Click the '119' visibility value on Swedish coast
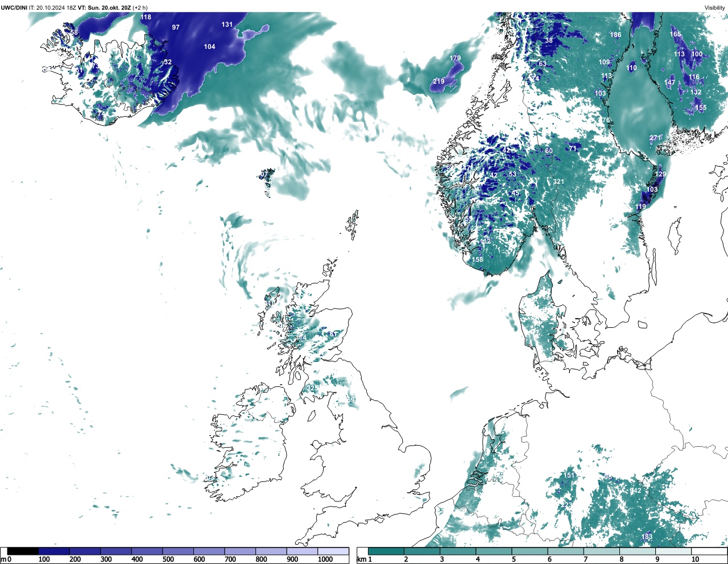This screenshot has width=728, height=564. (x=641, y=207)
